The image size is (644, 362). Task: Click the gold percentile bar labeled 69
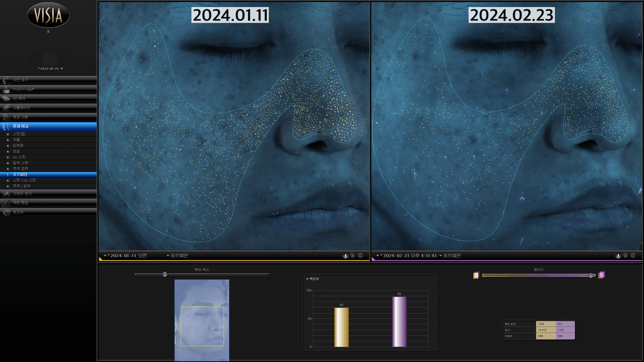pos(341,327)
